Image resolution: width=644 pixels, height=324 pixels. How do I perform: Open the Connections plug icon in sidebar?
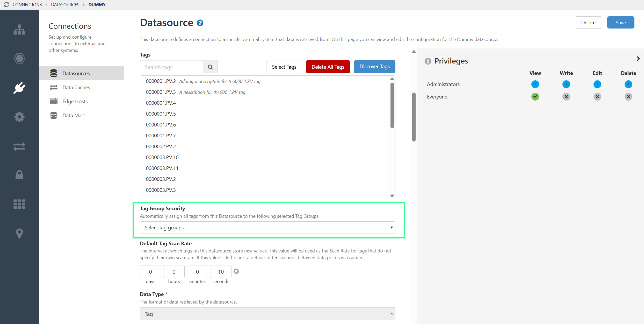point(19,88)
